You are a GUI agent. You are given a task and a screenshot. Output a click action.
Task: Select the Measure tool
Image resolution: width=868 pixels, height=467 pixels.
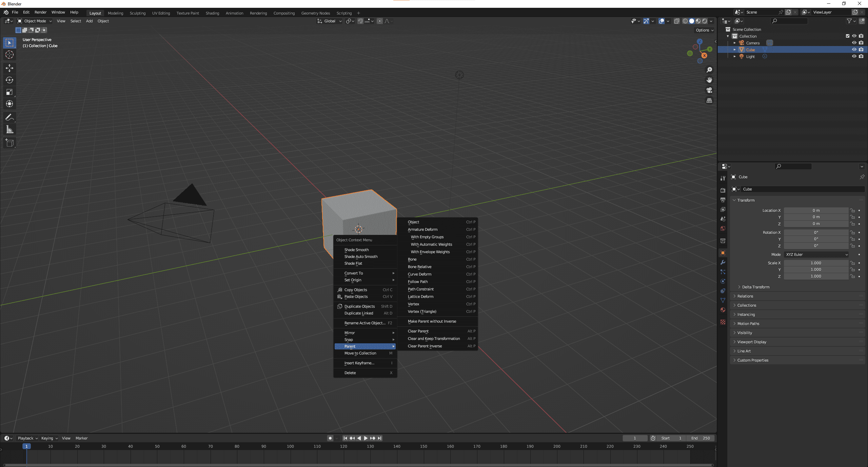(x=9, y=129)
